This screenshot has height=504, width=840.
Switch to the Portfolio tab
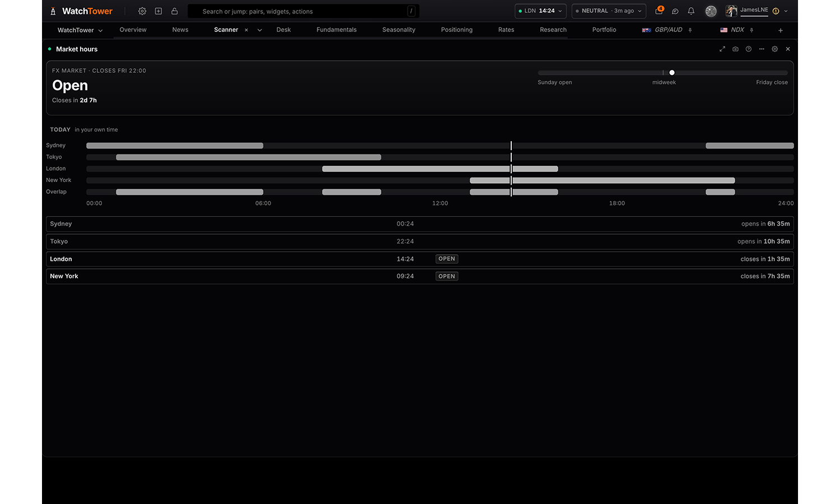(x=604, y=30)
